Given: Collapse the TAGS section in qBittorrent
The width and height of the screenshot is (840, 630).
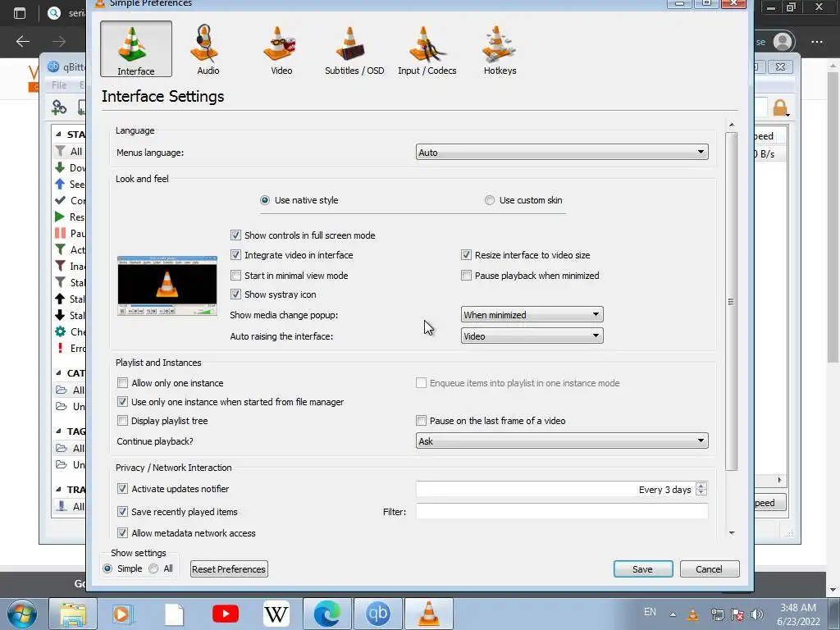Looking at the screenshot, I should 58,431.
